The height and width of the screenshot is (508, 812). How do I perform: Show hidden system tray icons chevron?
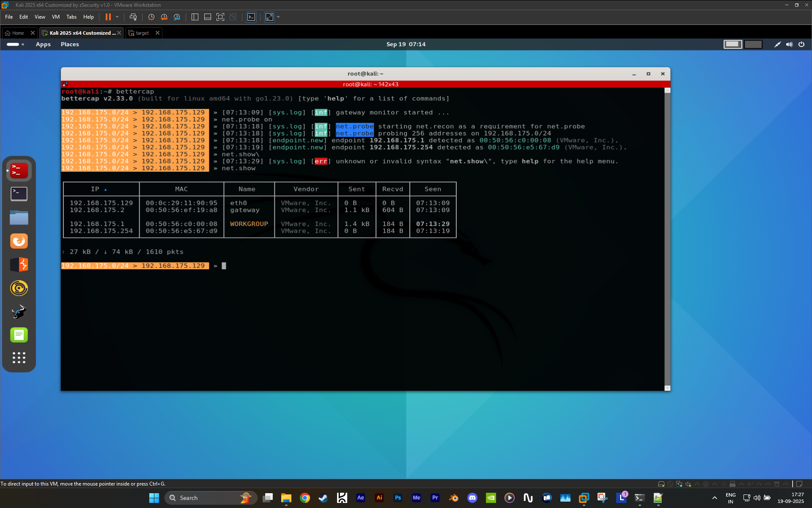(715, 498)
